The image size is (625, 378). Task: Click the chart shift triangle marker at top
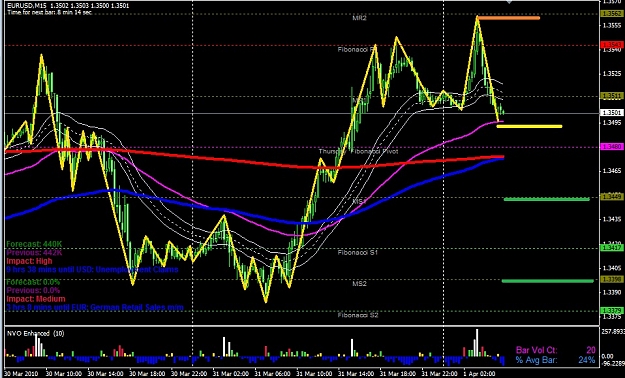click(x=509, y=2)
